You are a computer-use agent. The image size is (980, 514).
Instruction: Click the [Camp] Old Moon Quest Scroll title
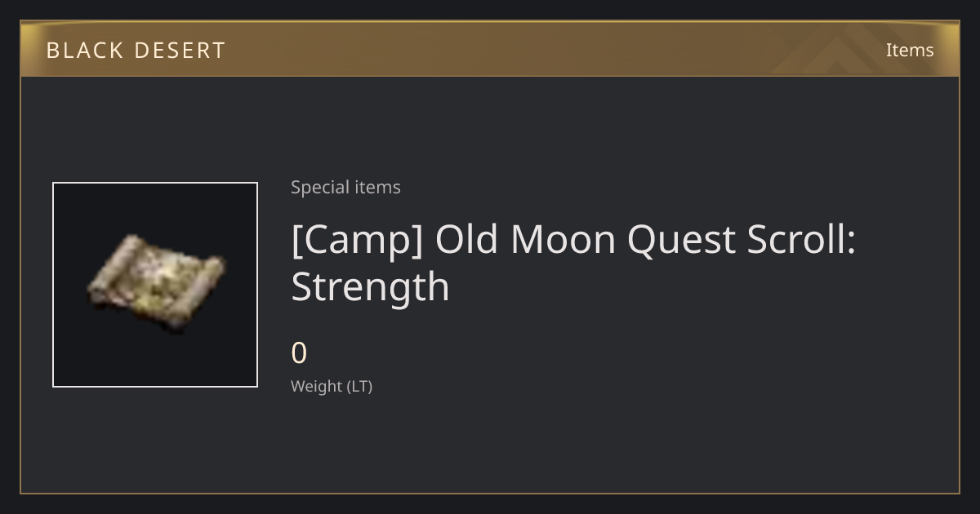(573, 263)
